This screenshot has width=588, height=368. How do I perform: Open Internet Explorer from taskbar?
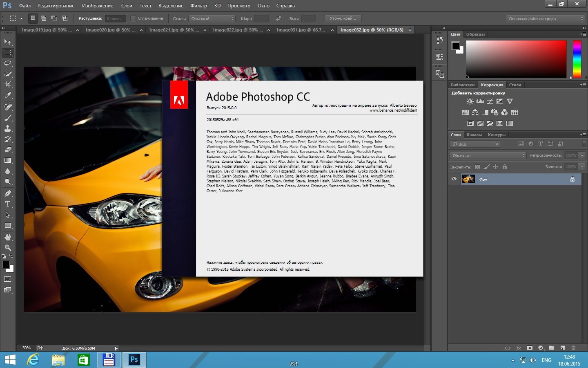click(33, 360)
